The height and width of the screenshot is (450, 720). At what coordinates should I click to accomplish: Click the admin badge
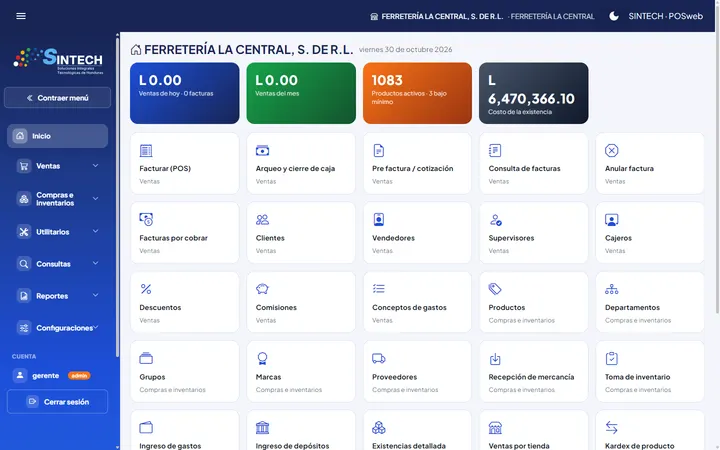click(x=79, y=376)
